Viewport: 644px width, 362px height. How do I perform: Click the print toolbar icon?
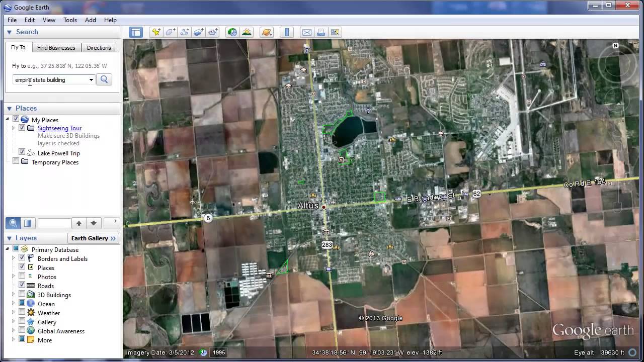tap(320, 32)
